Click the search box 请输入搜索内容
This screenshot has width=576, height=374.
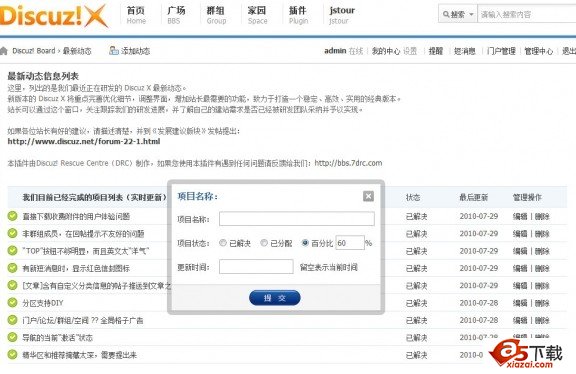pos(527,14)
